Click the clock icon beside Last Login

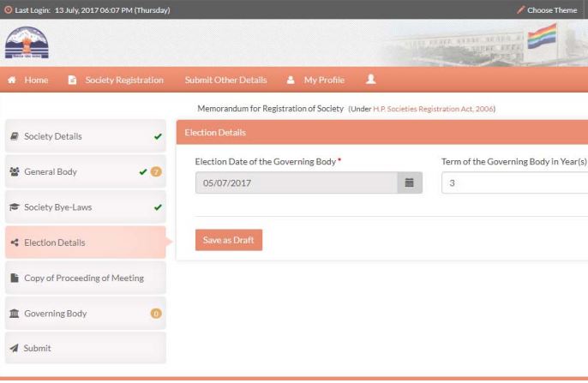click(x=9, y=9)
